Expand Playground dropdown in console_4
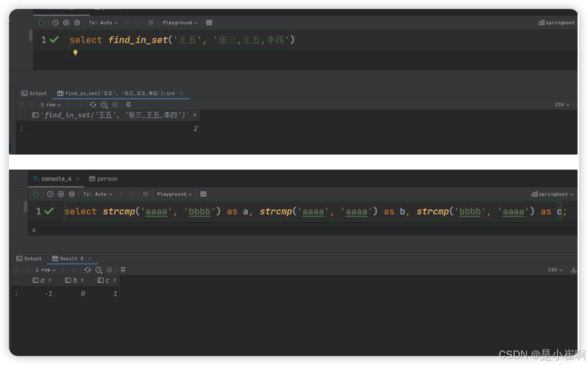588x365 pixels. [175, 194]
